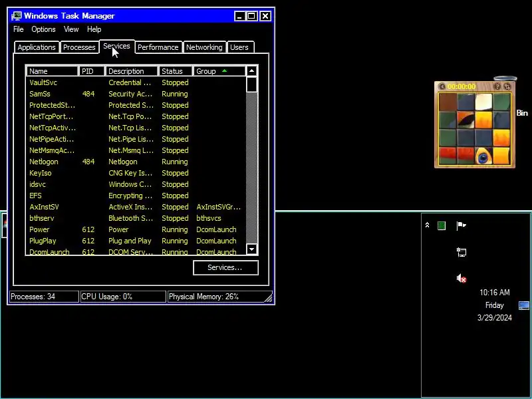Select the SamSs service row

point(136,94)
